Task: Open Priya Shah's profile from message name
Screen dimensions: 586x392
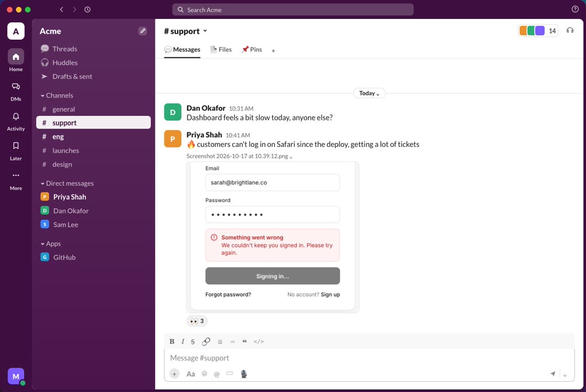Action: 204,135
